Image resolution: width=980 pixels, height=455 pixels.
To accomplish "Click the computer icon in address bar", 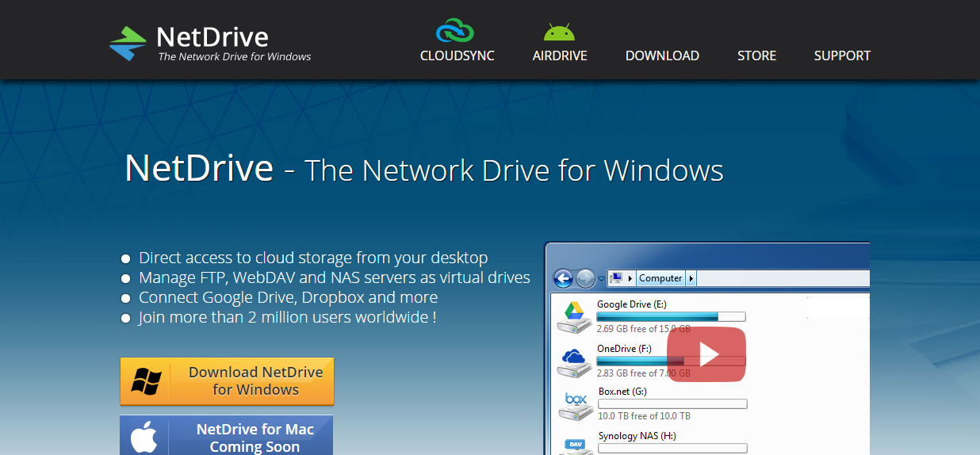I will click(x=617, y=278).
